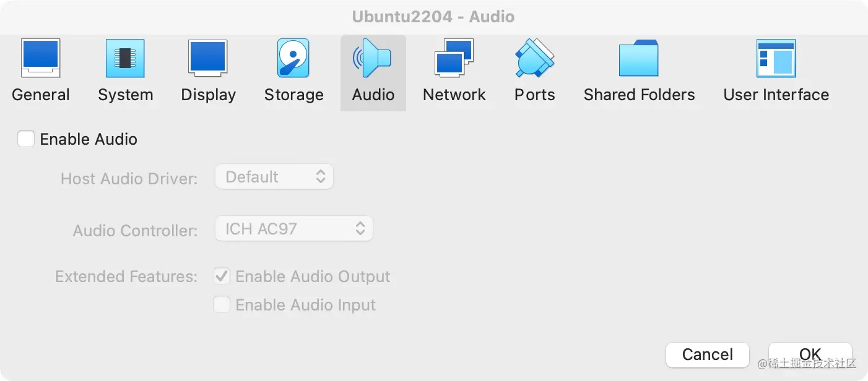Viewport: 868px width, 381px height.
Task: Select the Storage hard disk icon
Action: coord(293,58)
